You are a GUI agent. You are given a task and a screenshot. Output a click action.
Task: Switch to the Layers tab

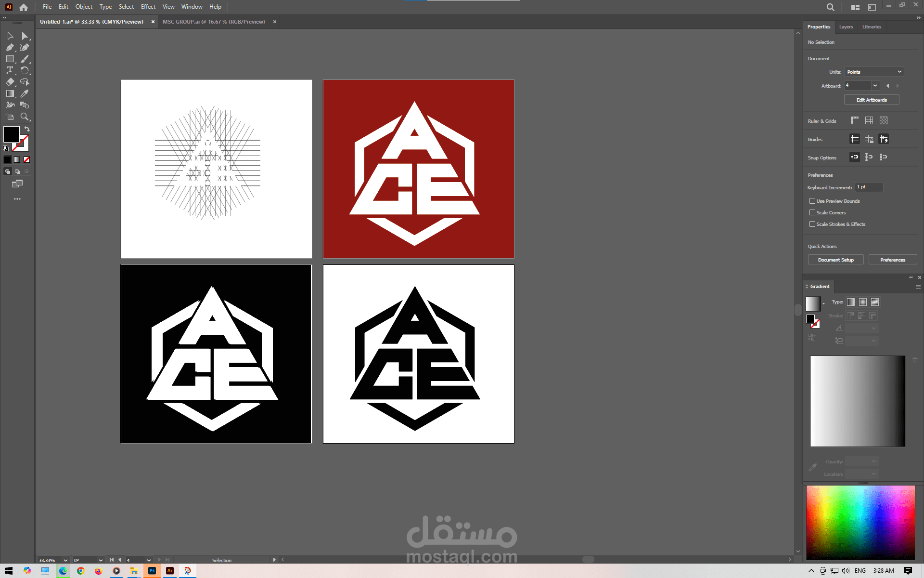coord(846,27)
